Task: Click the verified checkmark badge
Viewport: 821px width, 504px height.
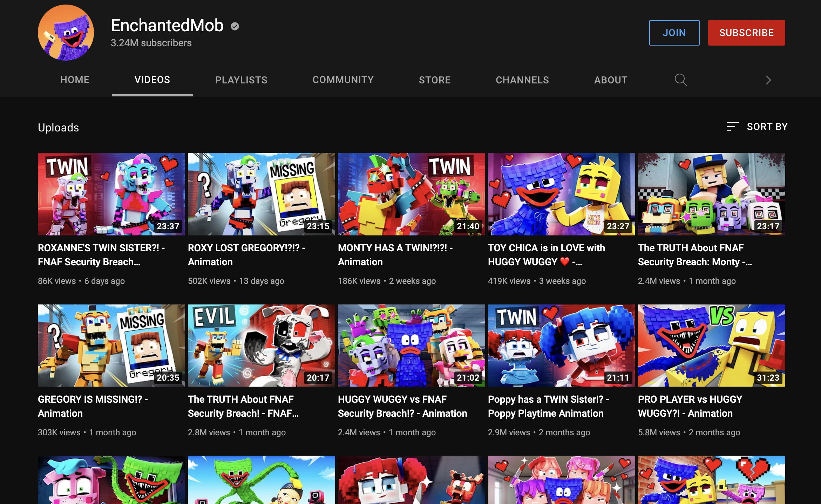Action: click(x=235, y=26)
